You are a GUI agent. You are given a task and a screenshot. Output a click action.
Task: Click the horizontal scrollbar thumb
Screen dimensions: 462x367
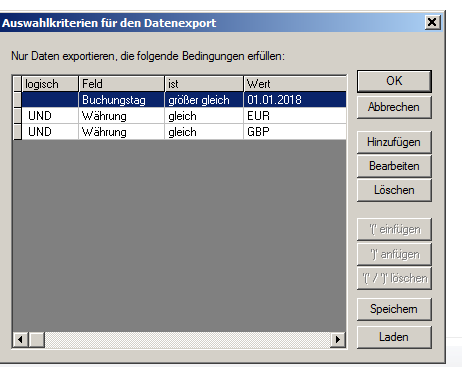click(37, 339)
